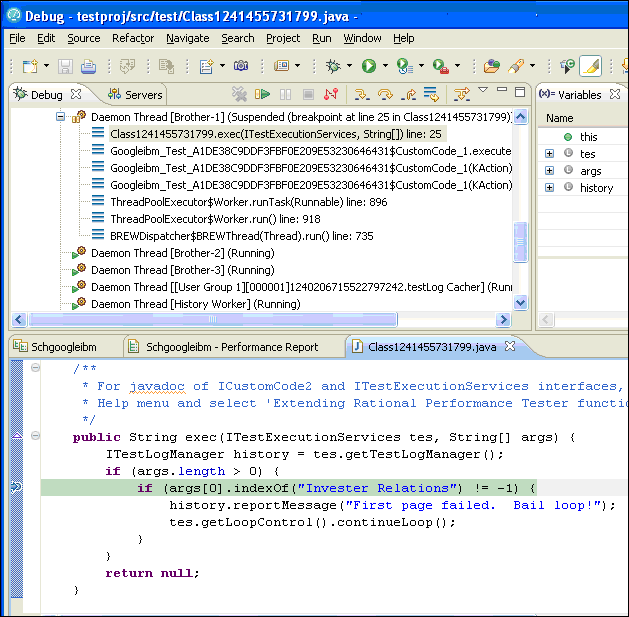629x617 pixels.
Task: Open the Refactor menu
Action: 133,38
